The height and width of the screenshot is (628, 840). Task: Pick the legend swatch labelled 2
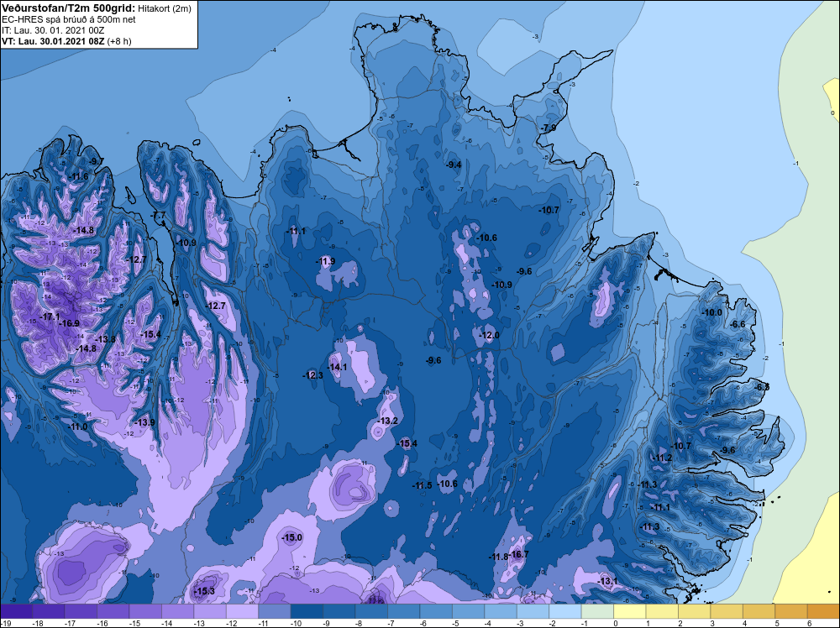pyautogui.click(x=695, y=611)
